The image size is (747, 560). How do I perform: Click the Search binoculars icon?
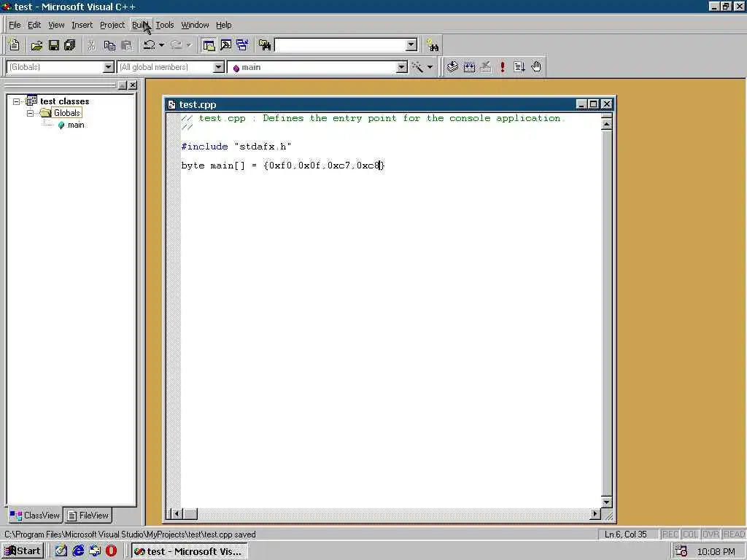coord(433,45)
